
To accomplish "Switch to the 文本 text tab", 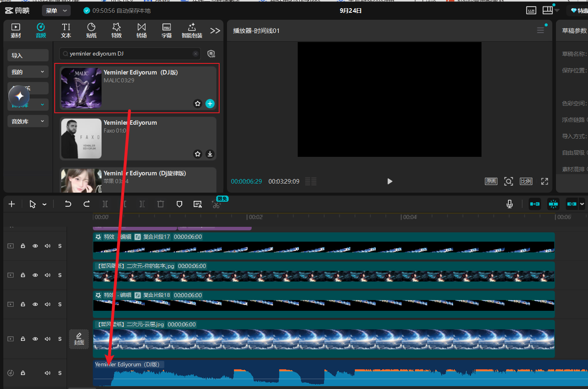I will (x=66, y=31).
